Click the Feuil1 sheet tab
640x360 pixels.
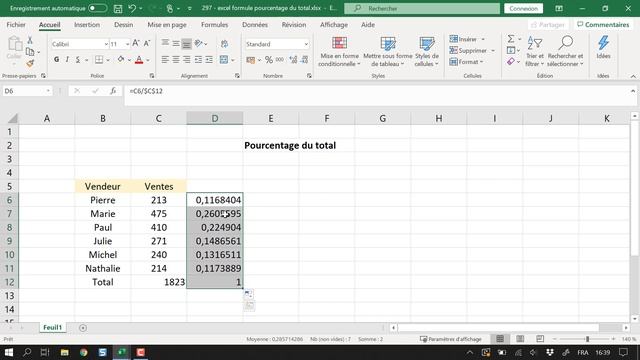[53, 327]
